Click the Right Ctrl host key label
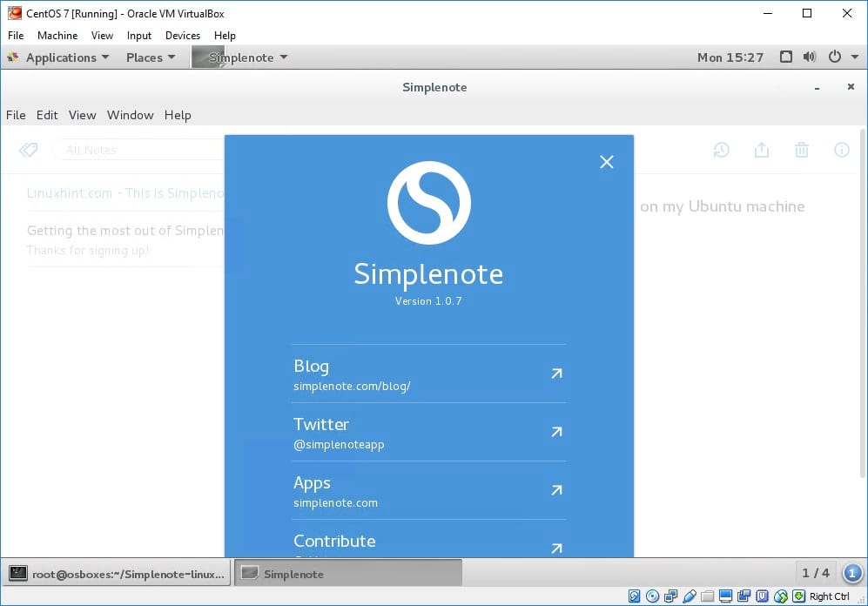Image resolution: width=868 pixels, height=606 pixels. 829,596
